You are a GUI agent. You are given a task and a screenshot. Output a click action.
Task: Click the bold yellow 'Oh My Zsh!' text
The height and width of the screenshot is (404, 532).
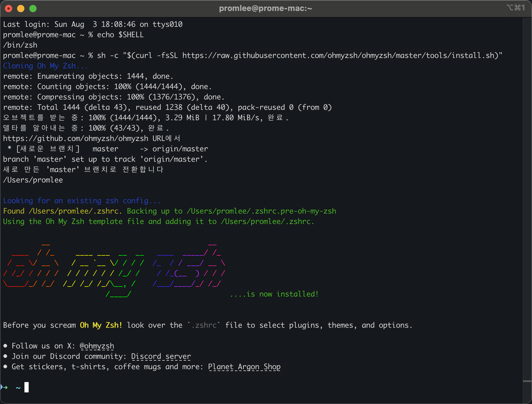(101, 325)
